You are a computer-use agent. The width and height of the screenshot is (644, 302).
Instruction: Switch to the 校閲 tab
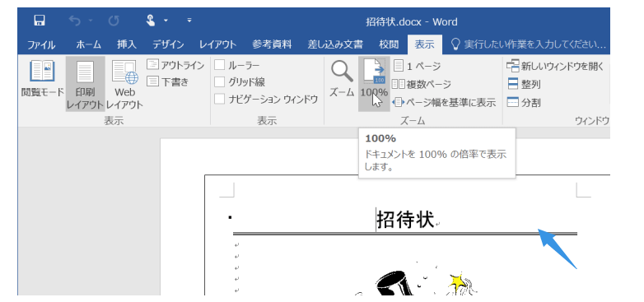click(x=389, y=44)
